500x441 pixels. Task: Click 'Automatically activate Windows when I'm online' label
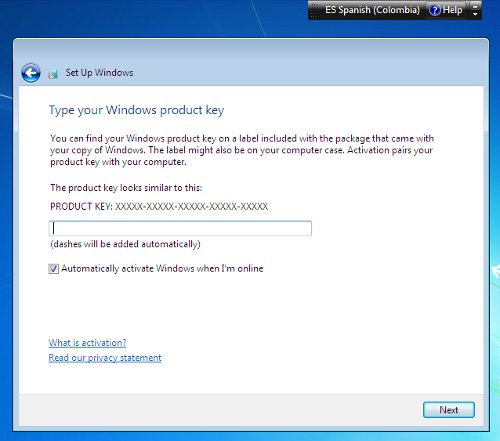click(x=162, y=269)
